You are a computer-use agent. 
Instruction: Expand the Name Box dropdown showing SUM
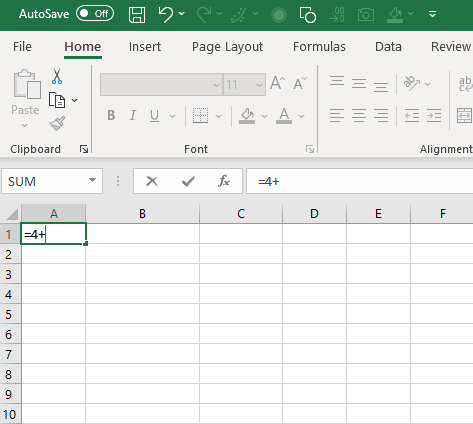(x=92, y=181)
